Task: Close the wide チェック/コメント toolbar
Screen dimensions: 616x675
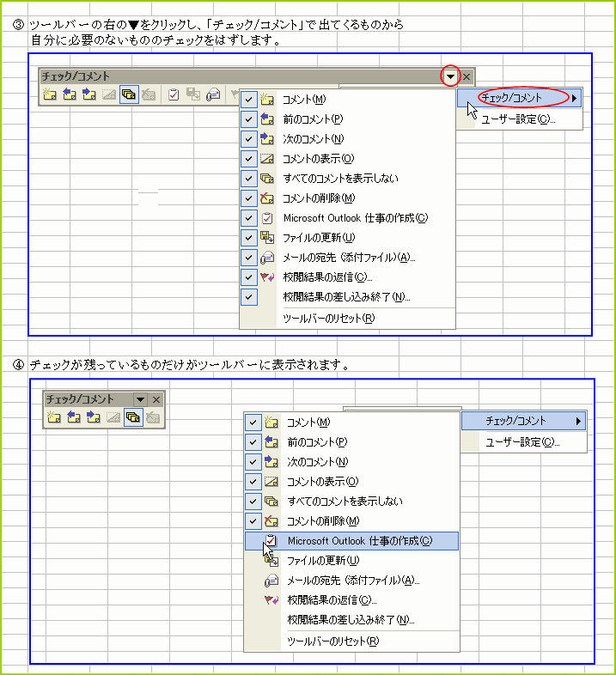Action: tap(467, 77)
